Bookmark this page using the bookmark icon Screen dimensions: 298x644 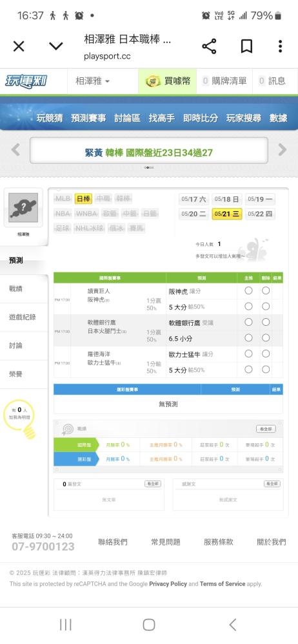(x=246, y=46)
